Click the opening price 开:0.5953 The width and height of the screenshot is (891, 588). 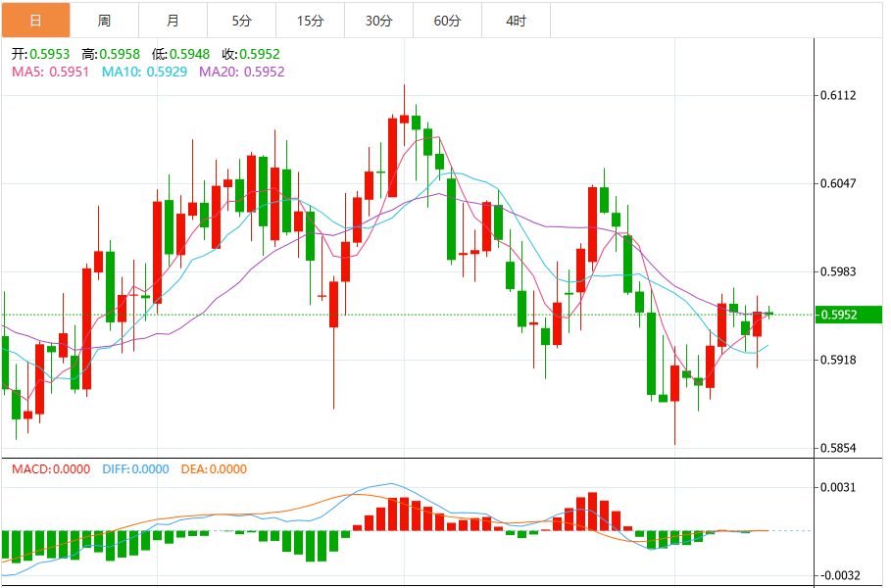click(x=40, y=54)
